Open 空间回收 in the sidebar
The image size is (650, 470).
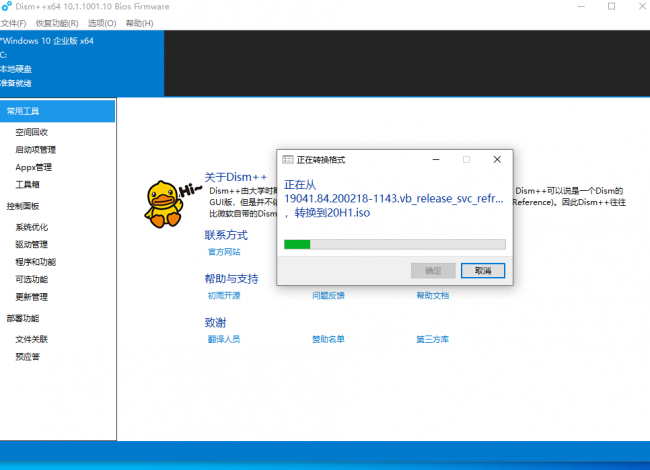pyautogui.click(x=32, y=132)
